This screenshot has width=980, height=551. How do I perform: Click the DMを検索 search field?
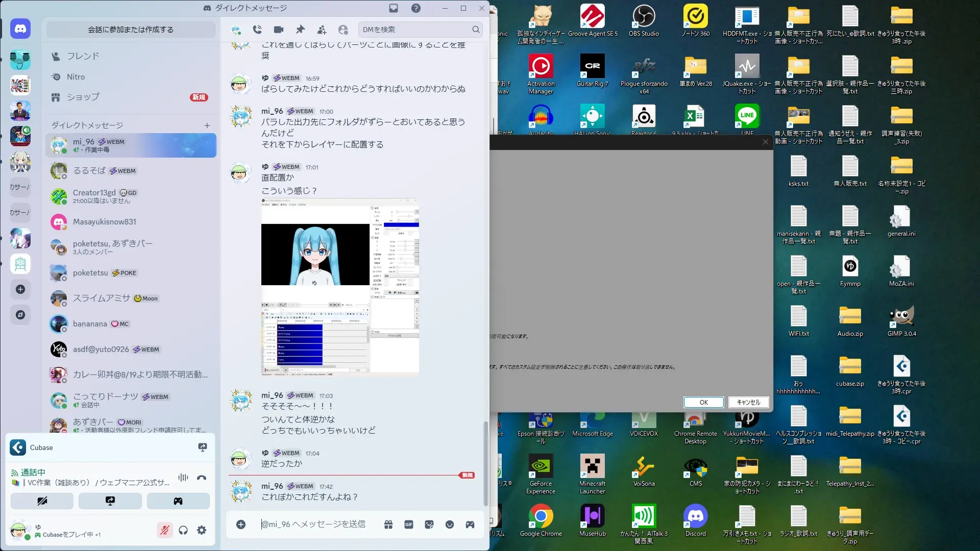[x=416, y=30]
